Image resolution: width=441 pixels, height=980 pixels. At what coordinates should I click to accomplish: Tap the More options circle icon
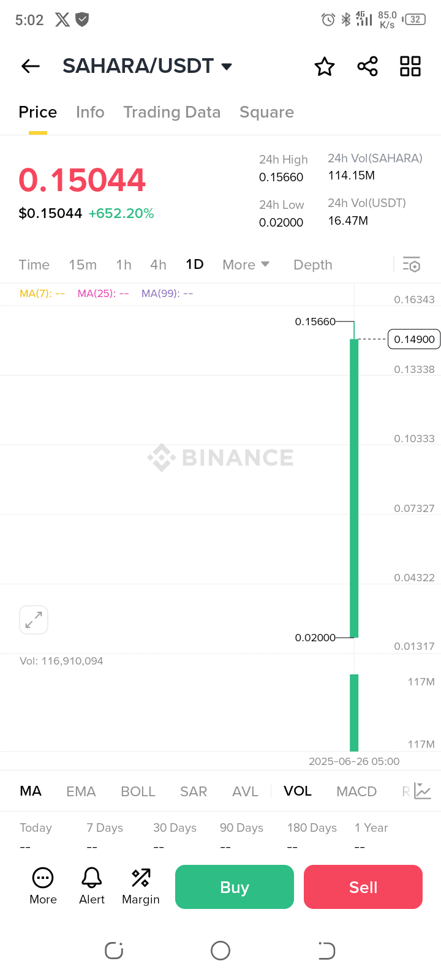pyautogui.click(x=43, y=886)
